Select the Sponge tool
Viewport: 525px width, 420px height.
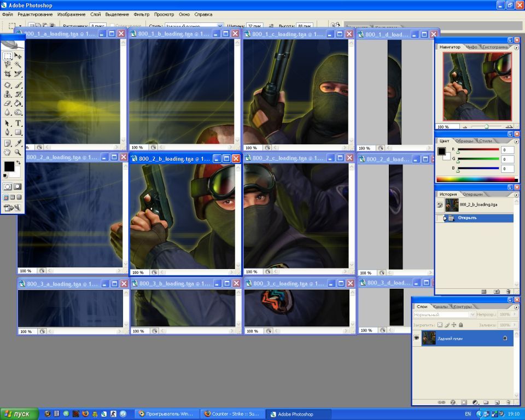pos(18,113)
